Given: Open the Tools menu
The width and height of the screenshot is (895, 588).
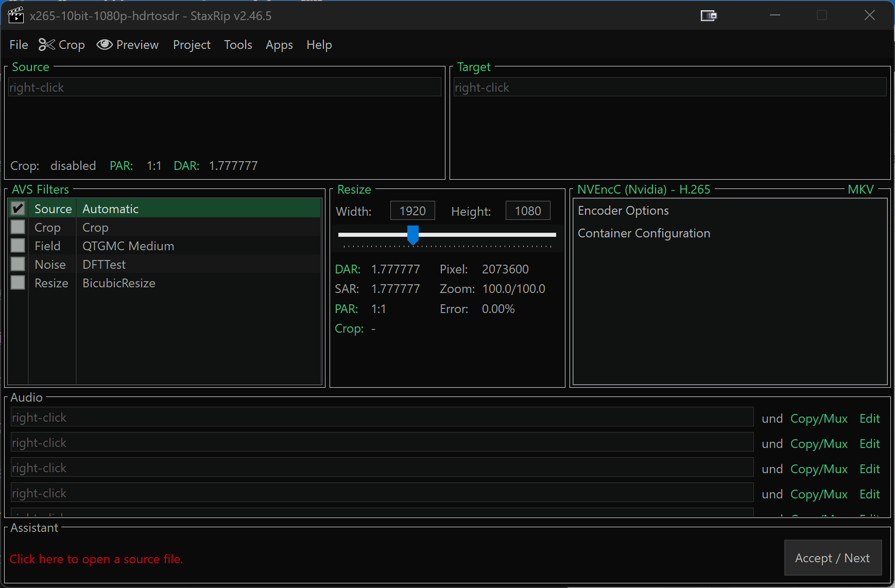Looking at the screenshot, I should coord(238,45).
